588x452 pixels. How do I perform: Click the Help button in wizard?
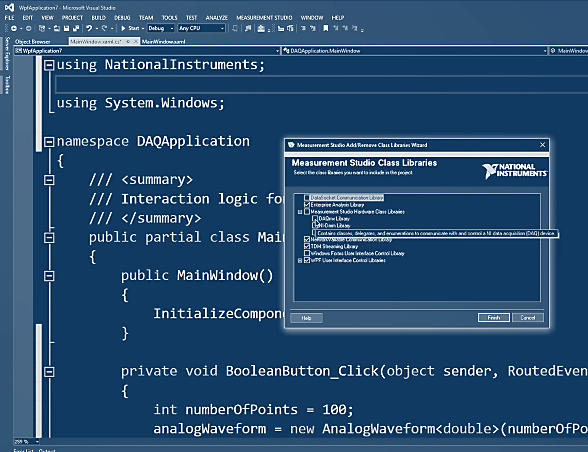(x=306, y=318)
